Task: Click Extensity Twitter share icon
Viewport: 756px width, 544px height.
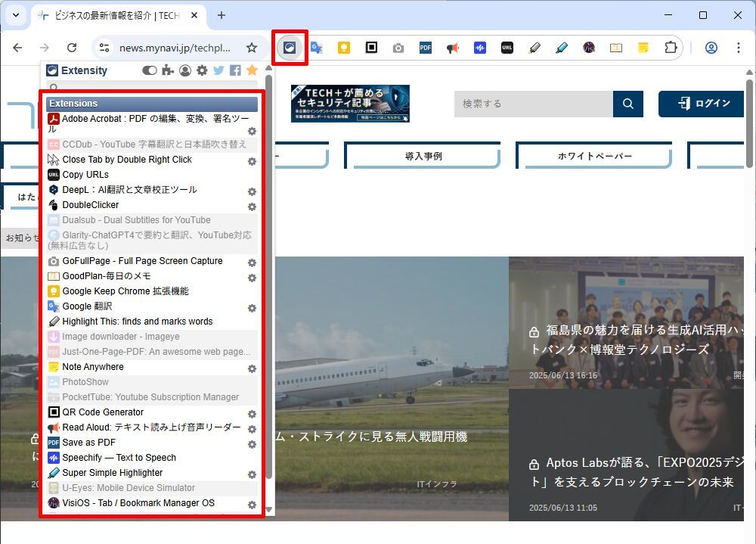Action: [218, 70]
